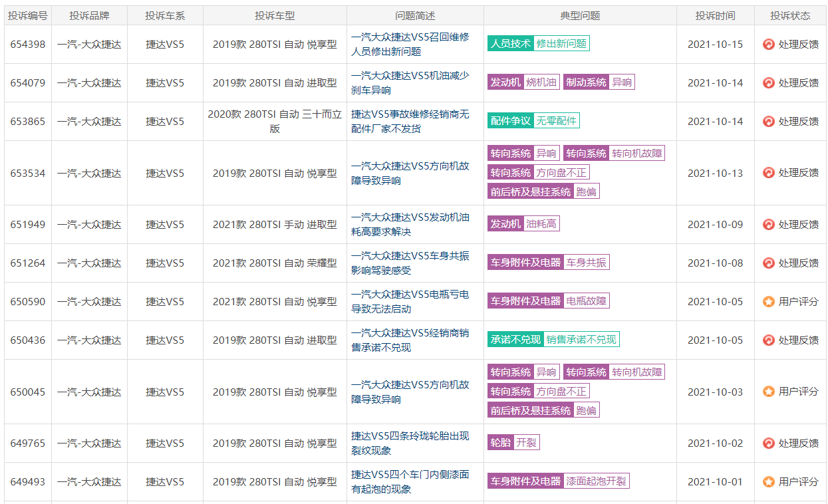Click complaint number 650436
This screenshot has width=828, height=504.
(x=28, y=340)
